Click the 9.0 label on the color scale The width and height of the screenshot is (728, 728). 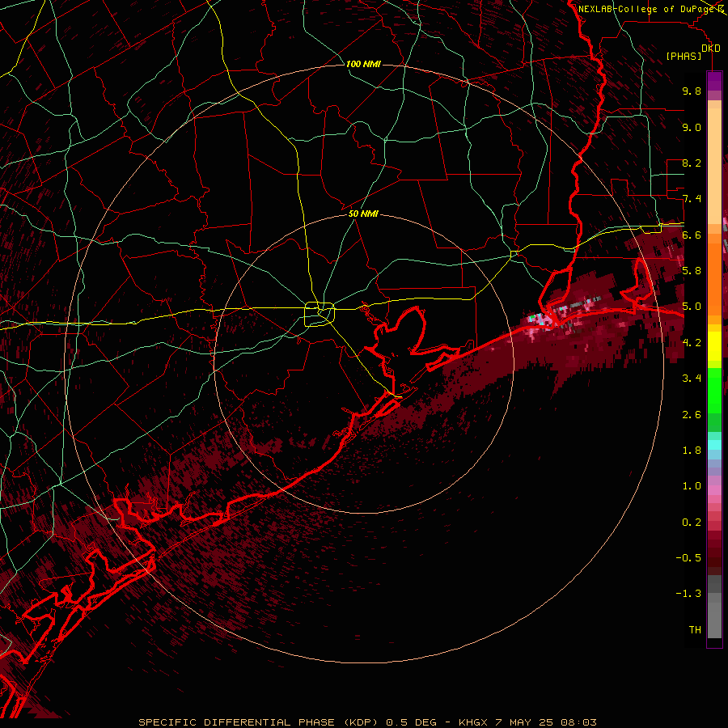(x=692, y=127)
